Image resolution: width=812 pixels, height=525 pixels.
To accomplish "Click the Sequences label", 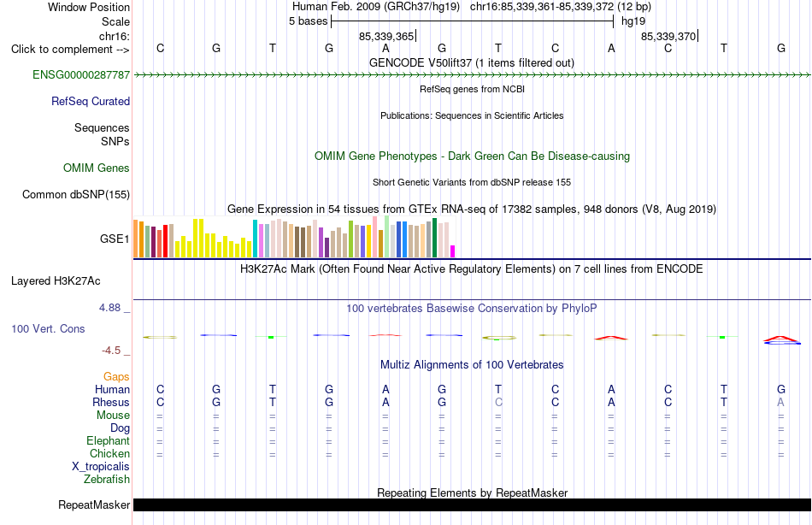I will pyautogui.click(x=102, y=128).
